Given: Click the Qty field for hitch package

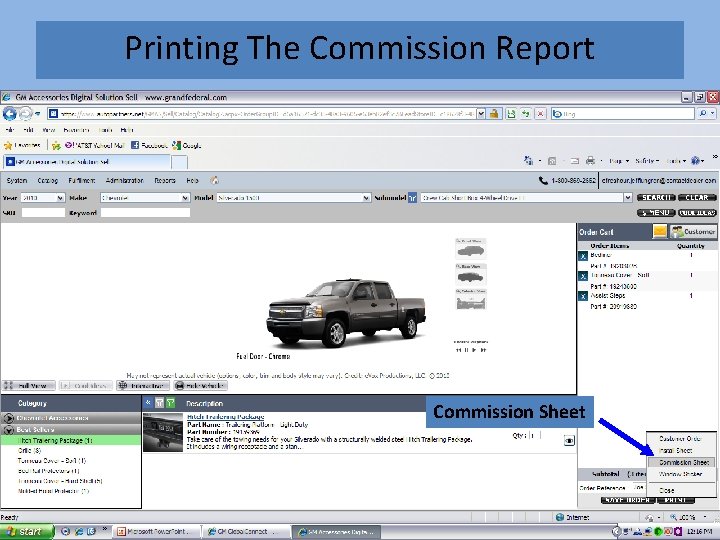Looking at the screenshot, I should (534, 435).
